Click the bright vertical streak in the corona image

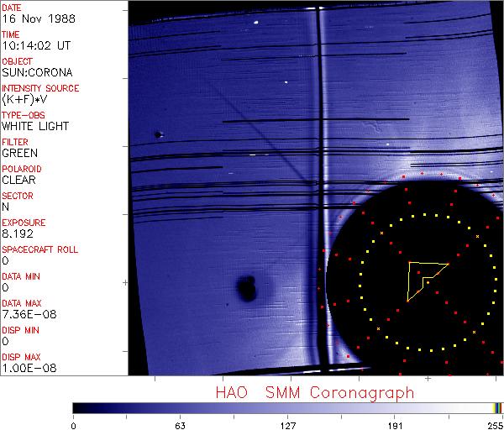318,168
